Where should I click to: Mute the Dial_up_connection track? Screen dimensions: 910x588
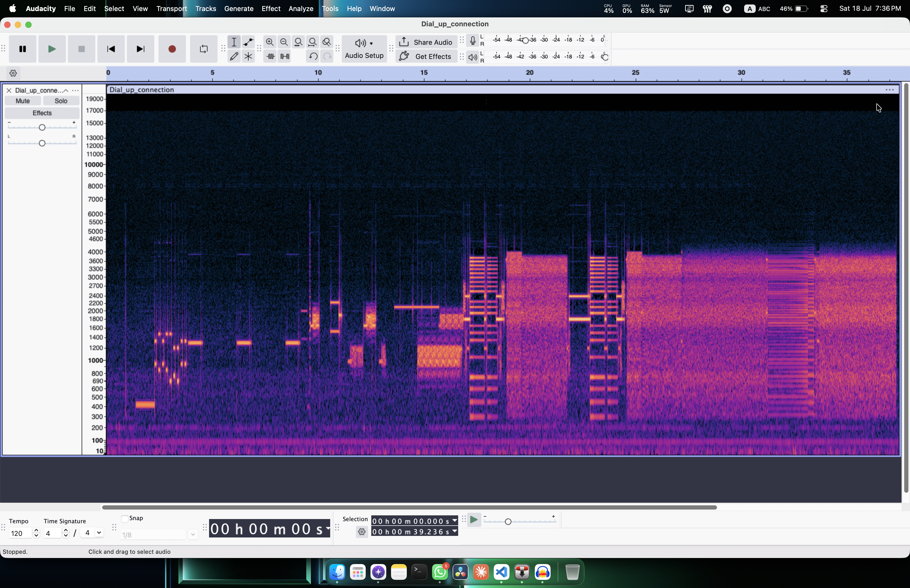23,101
